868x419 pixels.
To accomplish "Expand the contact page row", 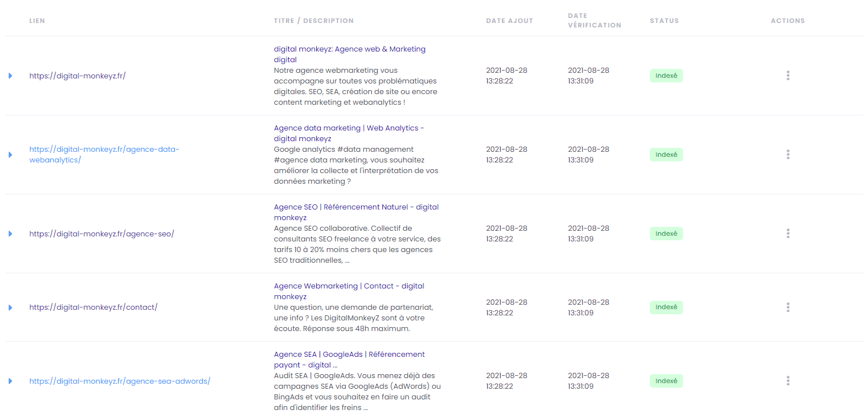I will [10, 307].
